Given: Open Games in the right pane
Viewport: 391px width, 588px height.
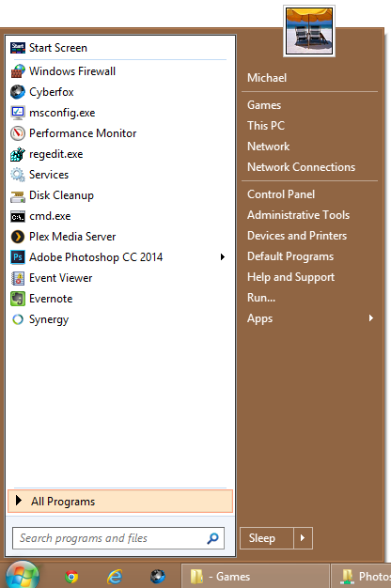Looking at the screenshot, I should click(264, 105).
